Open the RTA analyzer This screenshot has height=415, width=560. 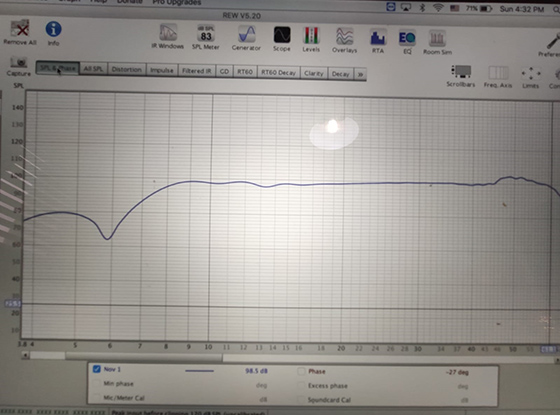tap(378, 41)
